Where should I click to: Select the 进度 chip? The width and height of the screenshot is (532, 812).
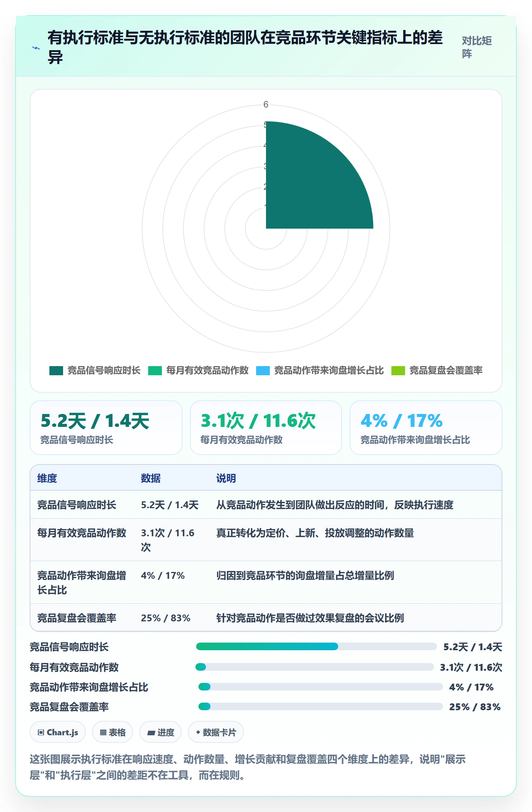[160, 732]
